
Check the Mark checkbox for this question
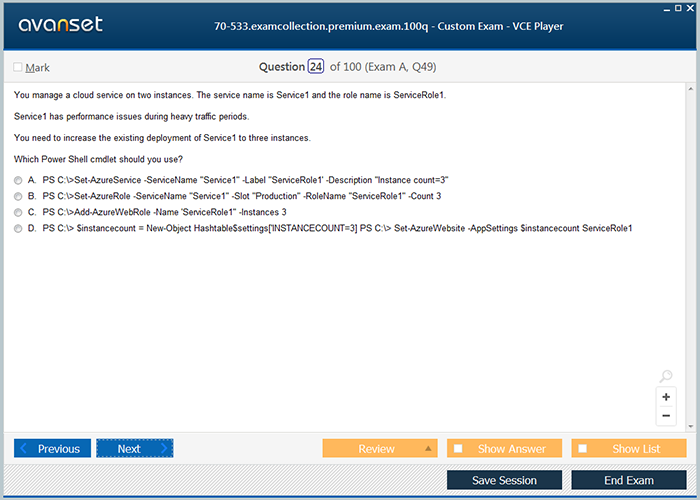click(18, 68)
